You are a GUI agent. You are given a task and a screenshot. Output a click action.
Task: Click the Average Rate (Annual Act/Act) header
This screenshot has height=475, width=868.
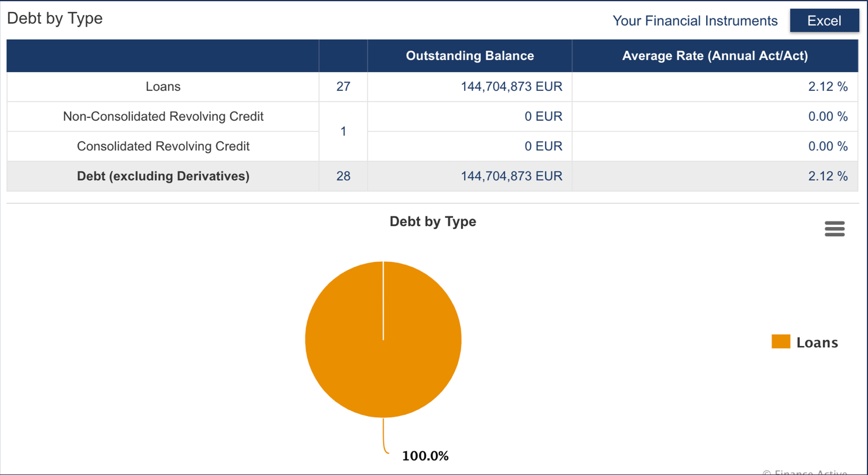[715, 55]
